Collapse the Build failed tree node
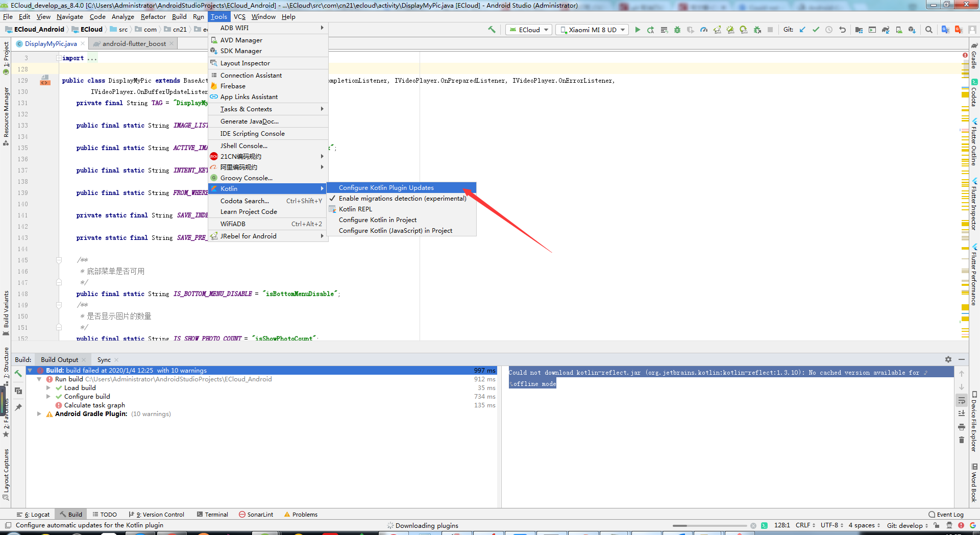980x535 pixels. (30, 371)
